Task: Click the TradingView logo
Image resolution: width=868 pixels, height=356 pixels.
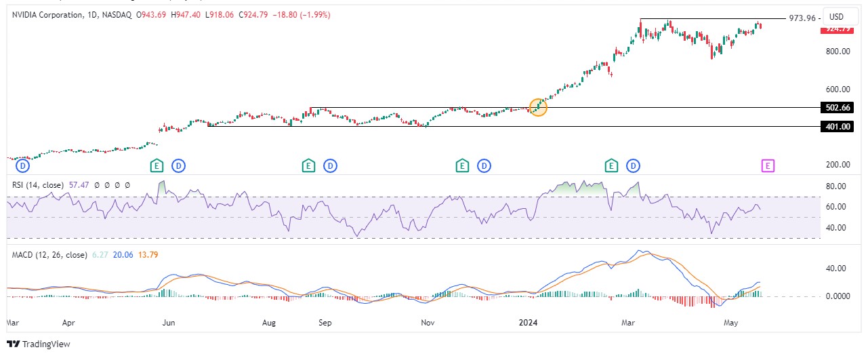Action: click(x=38, y=344)
